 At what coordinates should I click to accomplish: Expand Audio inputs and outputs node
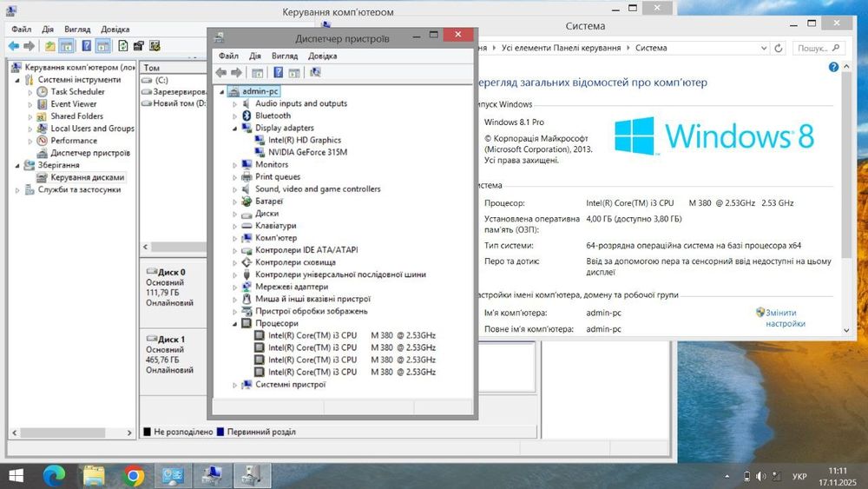(x=234, y=104)
